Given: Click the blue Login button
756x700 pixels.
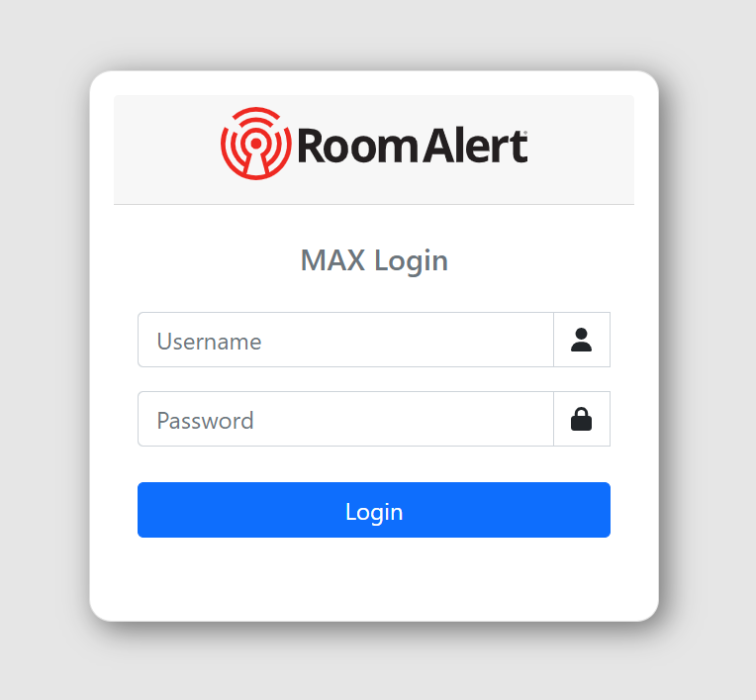Looking at the screenshot, I should [x=374, y=510].
